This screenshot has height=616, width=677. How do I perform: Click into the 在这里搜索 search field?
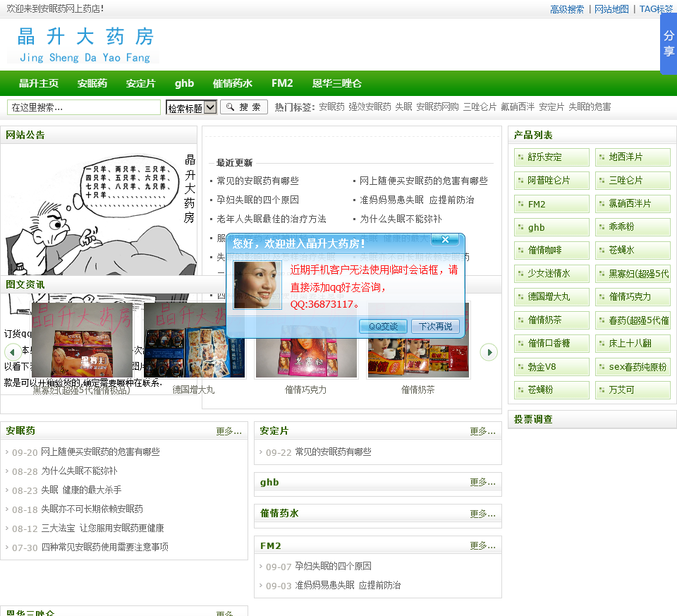pyautogui.click(x=84, y=107)
